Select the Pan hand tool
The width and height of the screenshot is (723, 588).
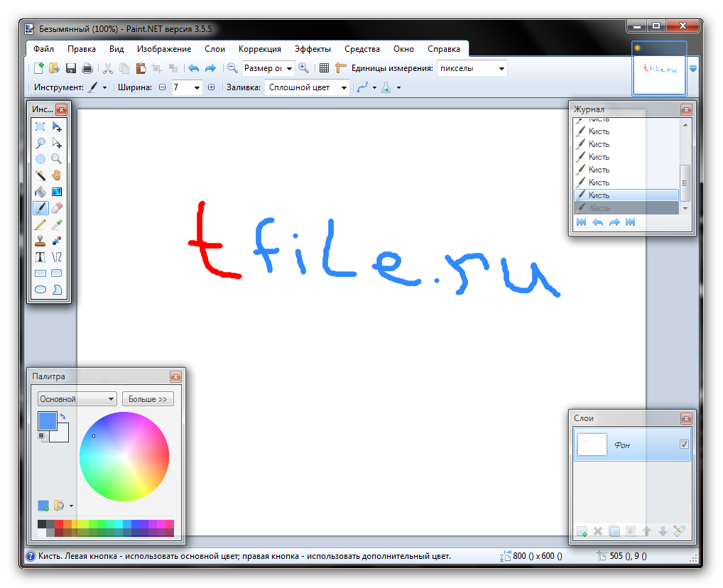57,175
